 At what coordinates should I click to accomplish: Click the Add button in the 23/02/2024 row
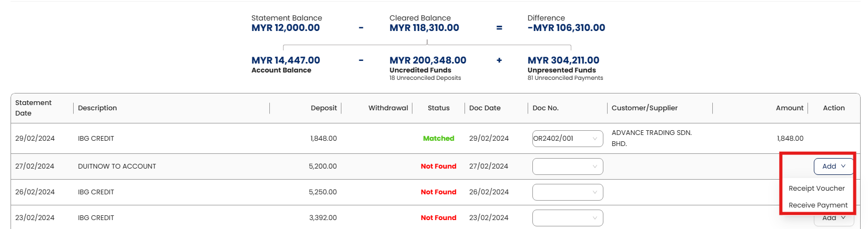click(833, 218)
